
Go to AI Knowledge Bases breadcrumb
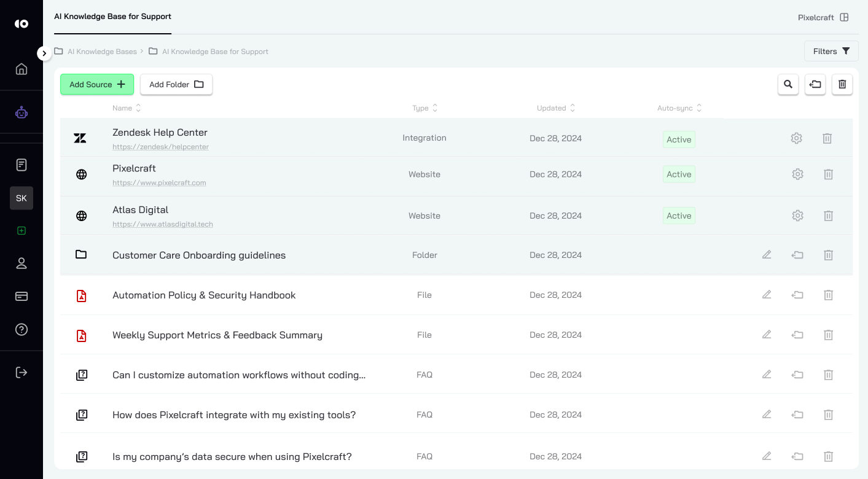click(x=102, y=52)
